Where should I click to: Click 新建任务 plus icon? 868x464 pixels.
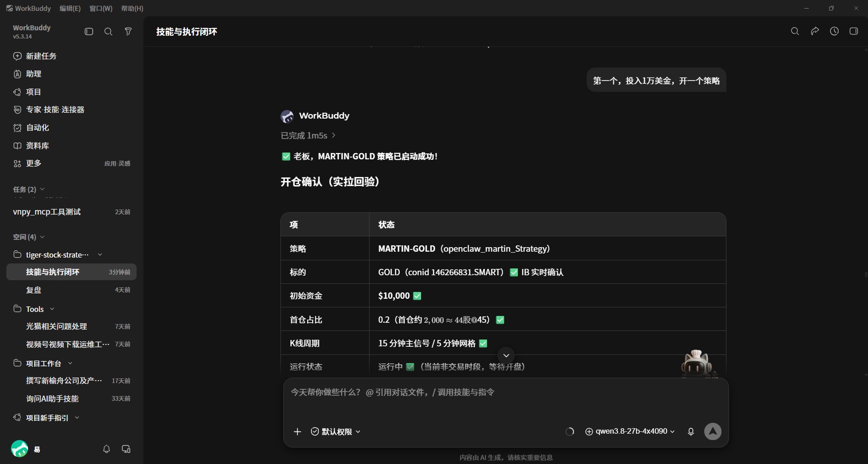pyautogui.click(x=17, y=56)
